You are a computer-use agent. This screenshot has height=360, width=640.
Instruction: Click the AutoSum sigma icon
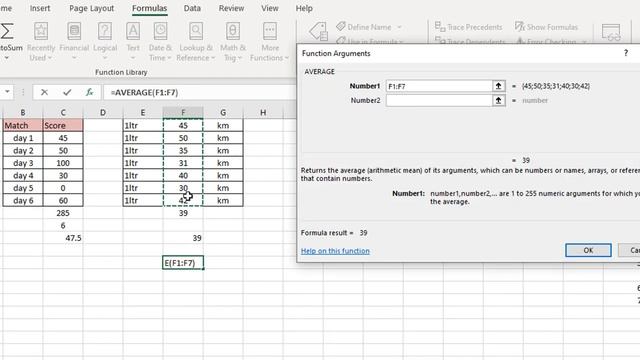pos(7,31)
